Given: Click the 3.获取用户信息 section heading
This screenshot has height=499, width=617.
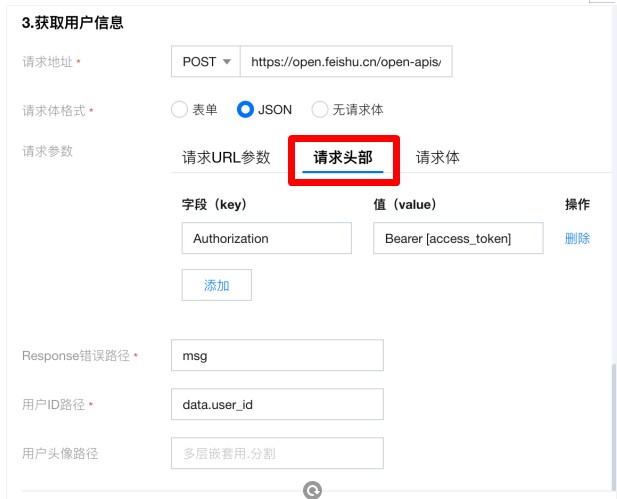Looking at the screenshot, I should [72, 22].
